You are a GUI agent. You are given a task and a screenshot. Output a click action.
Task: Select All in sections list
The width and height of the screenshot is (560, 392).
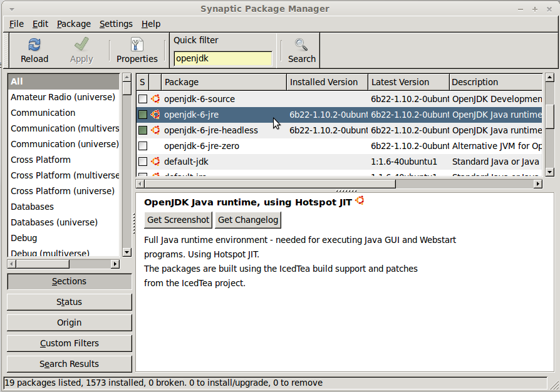(63, 81)
